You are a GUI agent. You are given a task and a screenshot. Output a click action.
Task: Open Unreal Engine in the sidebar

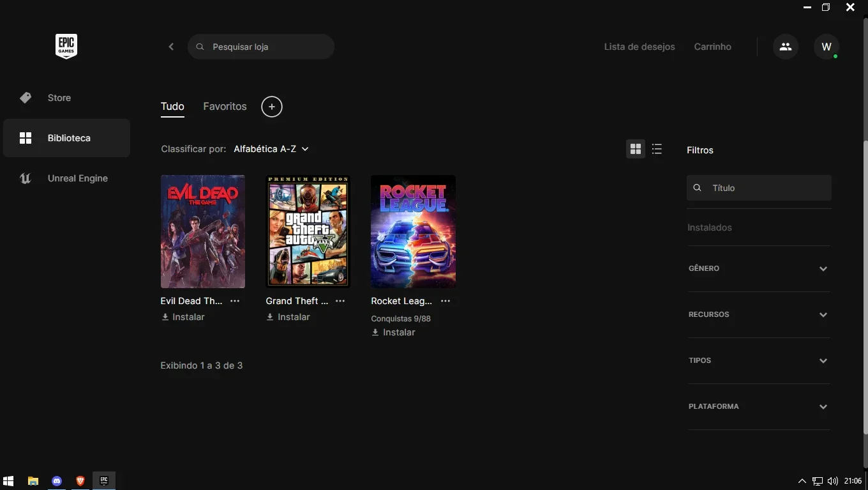click(66, 178)
